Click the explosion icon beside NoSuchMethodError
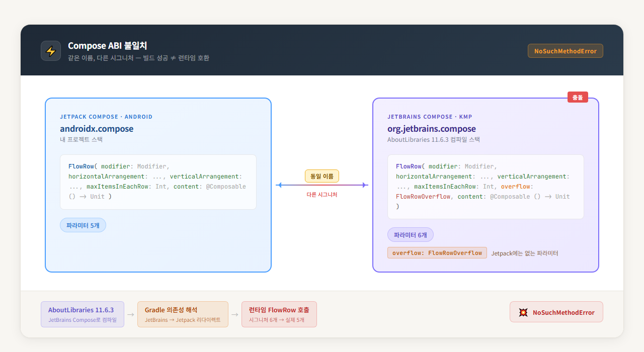644x352 pixels. [523, 312]
